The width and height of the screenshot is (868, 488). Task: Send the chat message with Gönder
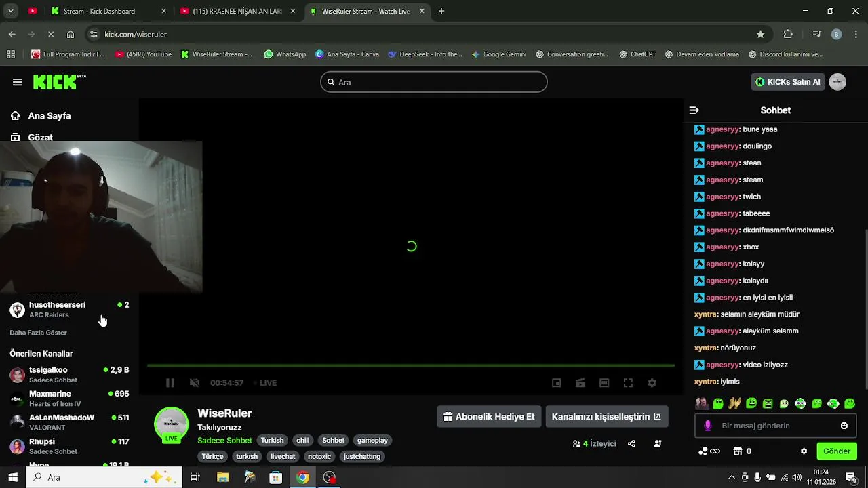[x=837, y=451]
